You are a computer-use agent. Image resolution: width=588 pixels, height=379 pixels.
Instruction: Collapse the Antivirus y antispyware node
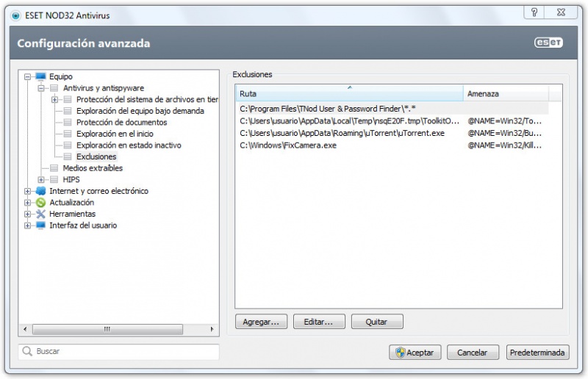pos(41,88)
